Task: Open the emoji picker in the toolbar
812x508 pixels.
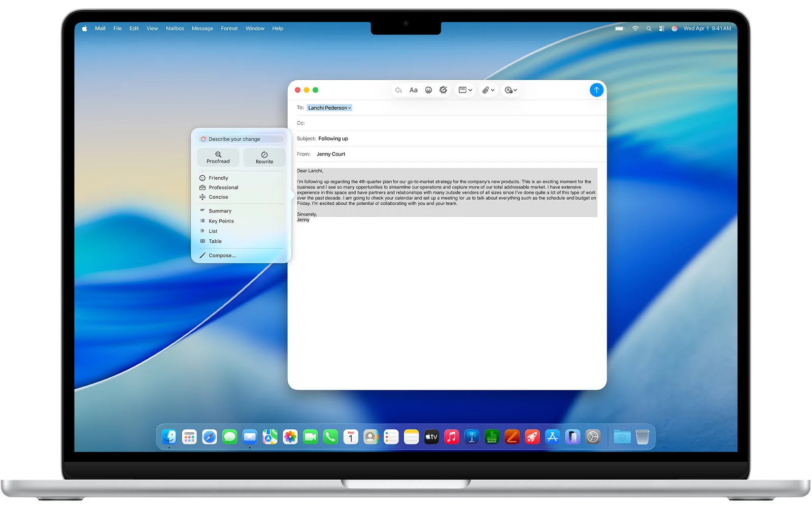Action: click(x=428, y=90)
